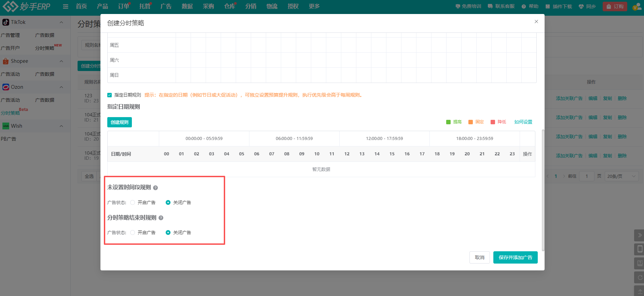This screenshot has height=296, width=644.
Task: Click help icon beside 未设置时间段规则
Action: pos(155,188)
